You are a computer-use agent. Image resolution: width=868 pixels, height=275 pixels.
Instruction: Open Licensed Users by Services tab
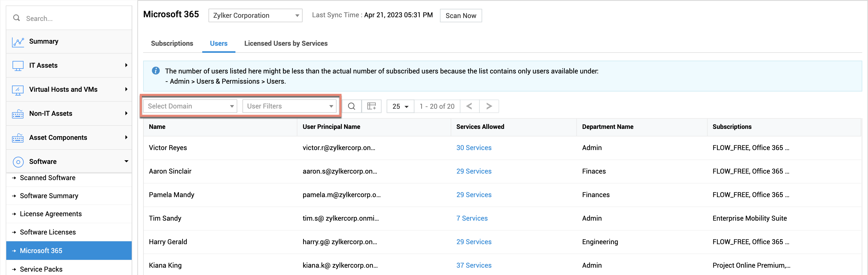pos(286,43)
